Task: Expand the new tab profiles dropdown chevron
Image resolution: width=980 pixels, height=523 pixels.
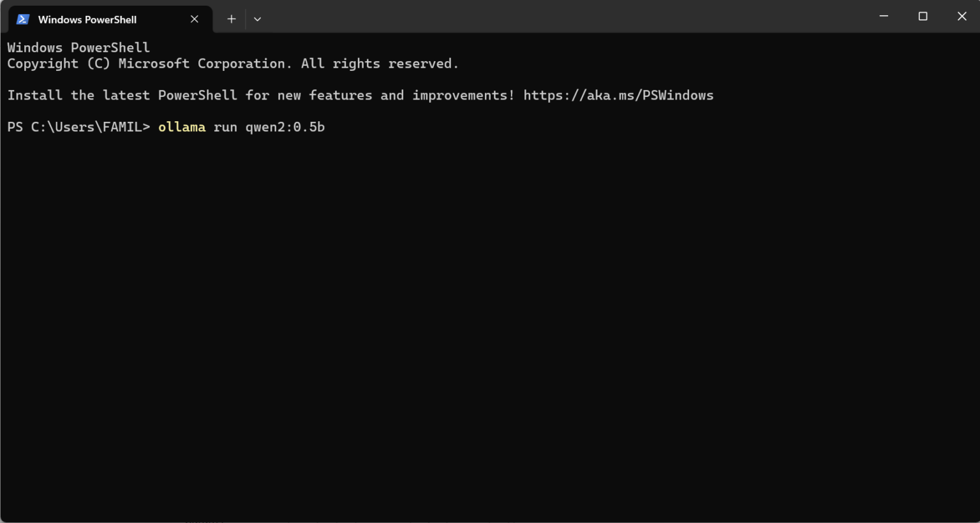Action: coord(257,19)
